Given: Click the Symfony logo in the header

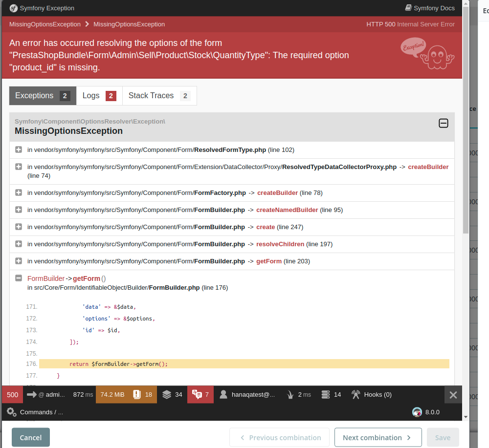Looking at the screenshot, I should tap(13, 8).
